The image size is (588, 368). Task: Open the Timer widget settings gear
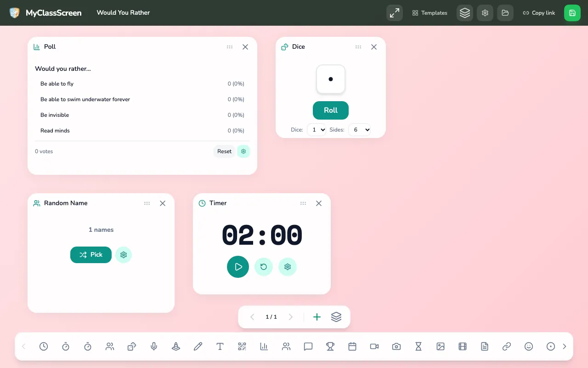[x=288, y=267]
